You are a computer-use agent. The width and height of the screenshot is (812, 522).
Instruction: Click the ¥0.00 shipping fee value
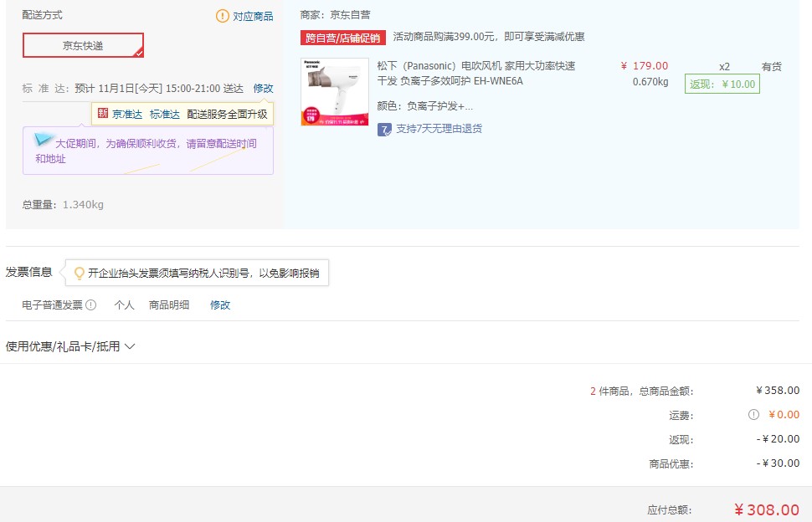click(784, 414)
